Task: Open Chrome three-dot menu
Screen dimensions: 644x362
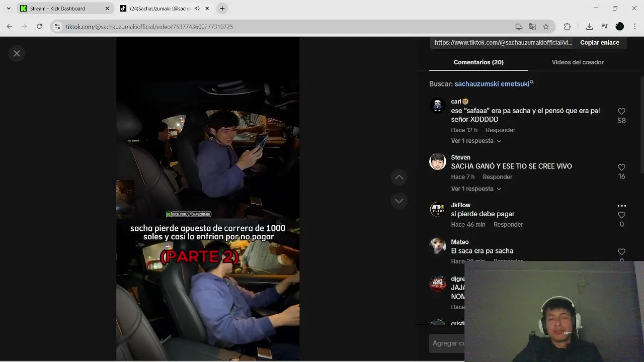Action: 634,27
